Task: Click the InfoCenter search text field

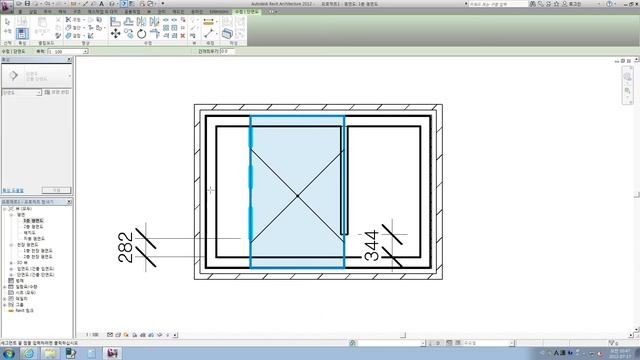Action: point(498,4)
